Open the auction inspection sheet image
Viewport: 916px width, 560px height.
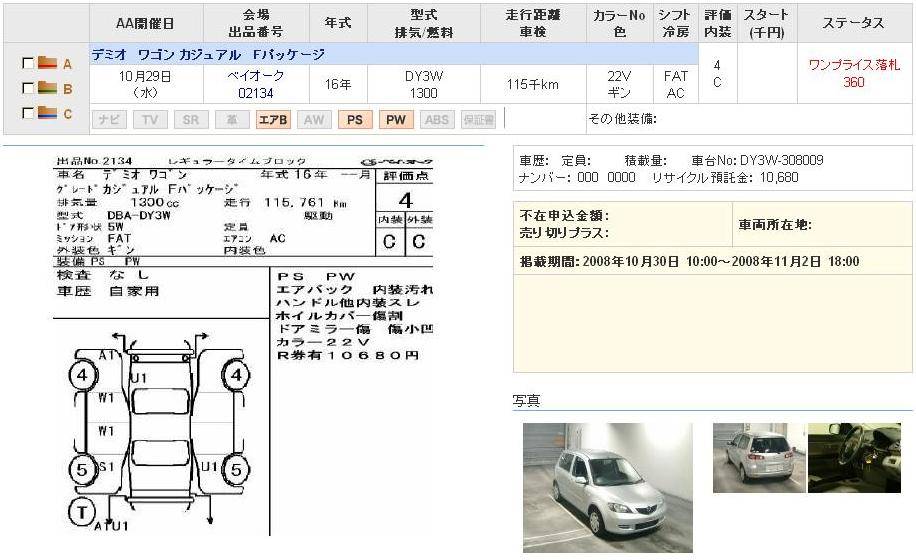244,345
